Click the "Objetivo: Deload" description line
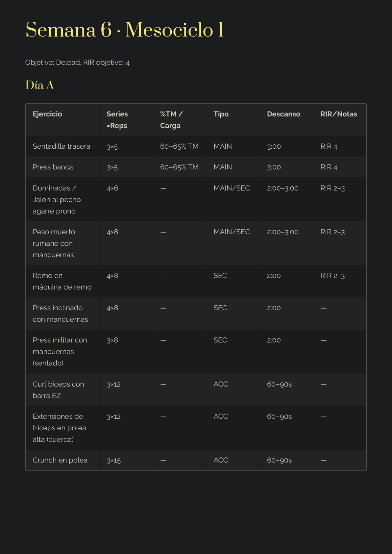Screen dimensions: 392x554 click(x=77, y=63)
